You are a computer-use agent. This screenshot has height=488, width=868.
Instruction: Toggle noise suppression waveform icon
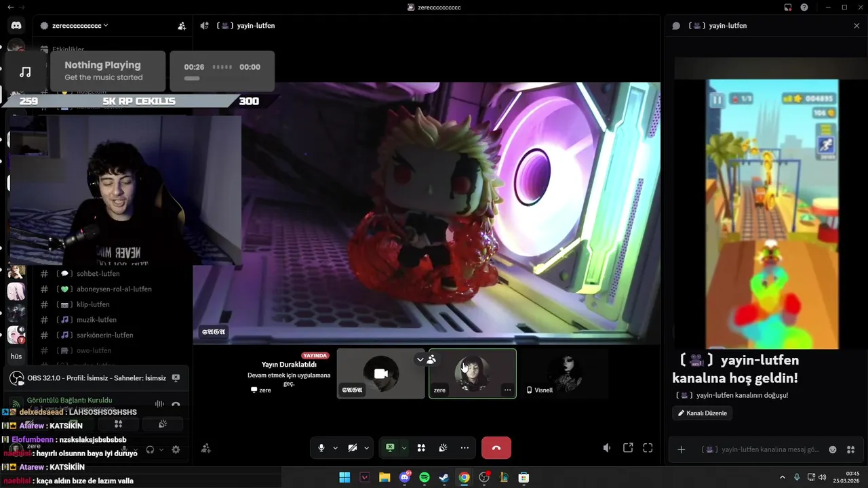[159, 405]
